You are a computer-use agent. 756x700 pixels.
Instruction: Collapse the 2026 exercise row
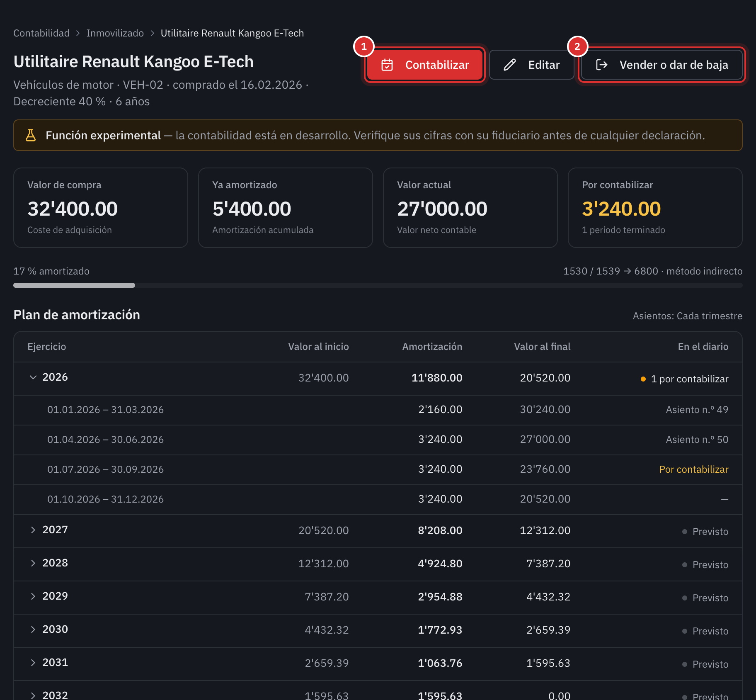tap(33, 377)
